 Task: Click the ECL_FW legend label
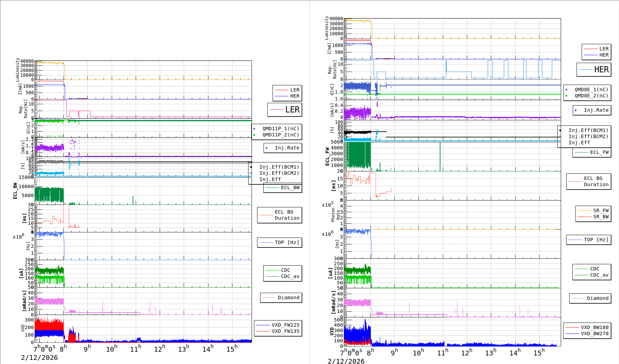pyautogui.click(x=599, y=152)
